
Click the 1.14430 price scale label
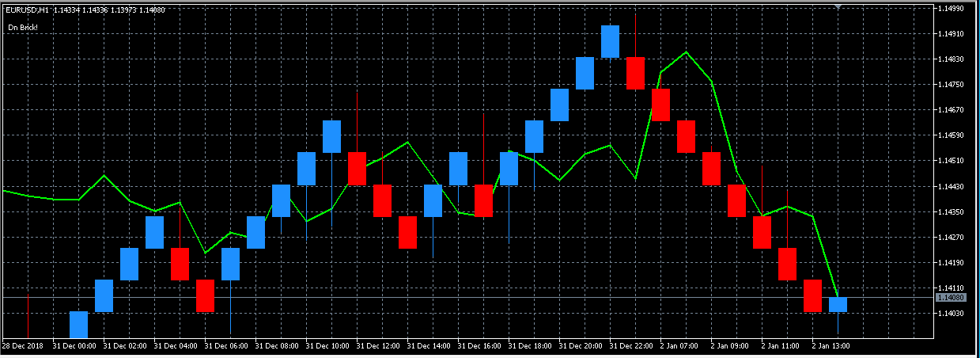pos(950,187)
